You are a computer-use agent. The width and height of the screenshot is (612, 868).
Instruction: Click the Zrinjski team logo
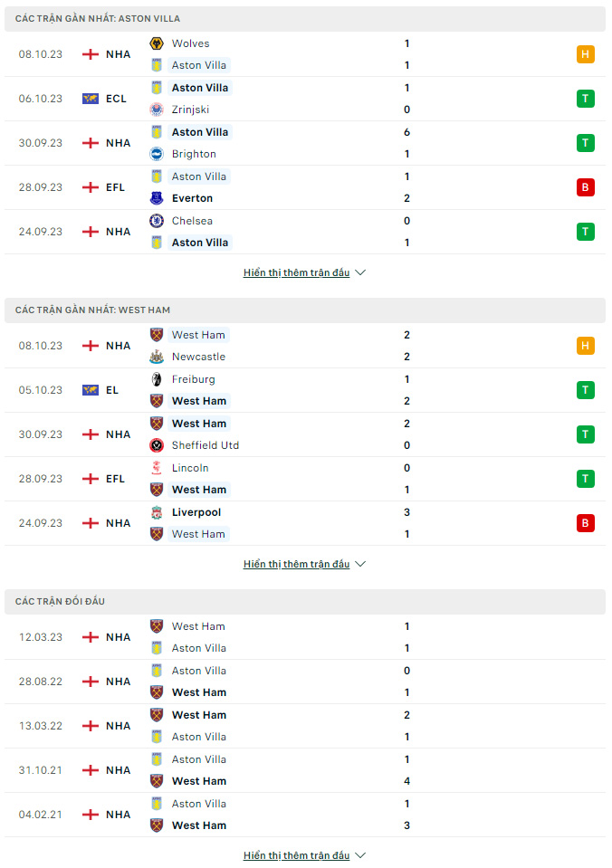157,110
